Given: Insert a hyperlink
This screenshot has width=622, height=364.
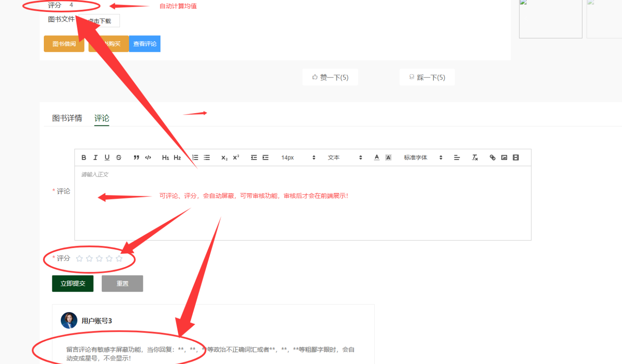Looking at the screenshot, I should pyautogui.click(x=493, y=157).
